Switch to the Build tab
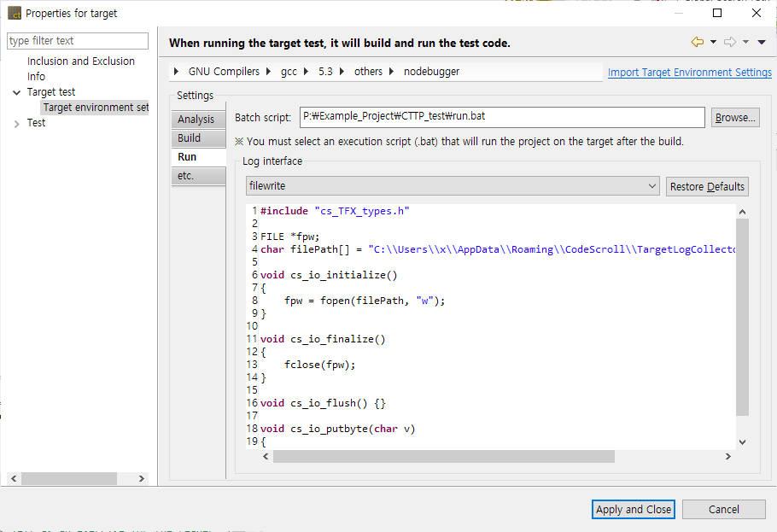 coord(189,138)
